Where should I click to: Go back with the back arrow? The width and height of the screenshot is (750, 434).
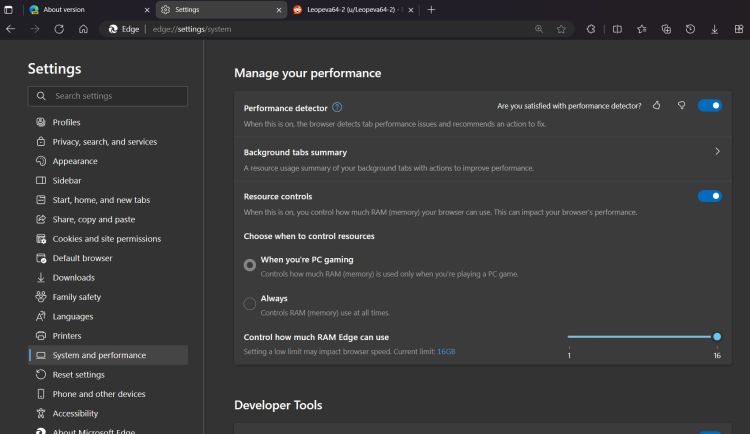point(11,29)
